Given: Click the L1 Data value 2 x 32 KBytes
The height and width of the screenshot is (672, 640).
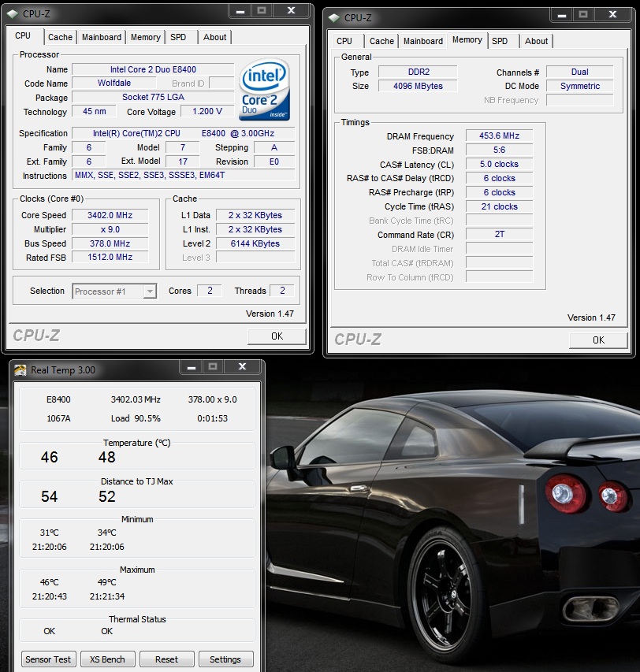Looking at the screenshot, I should tap(255, 215).
